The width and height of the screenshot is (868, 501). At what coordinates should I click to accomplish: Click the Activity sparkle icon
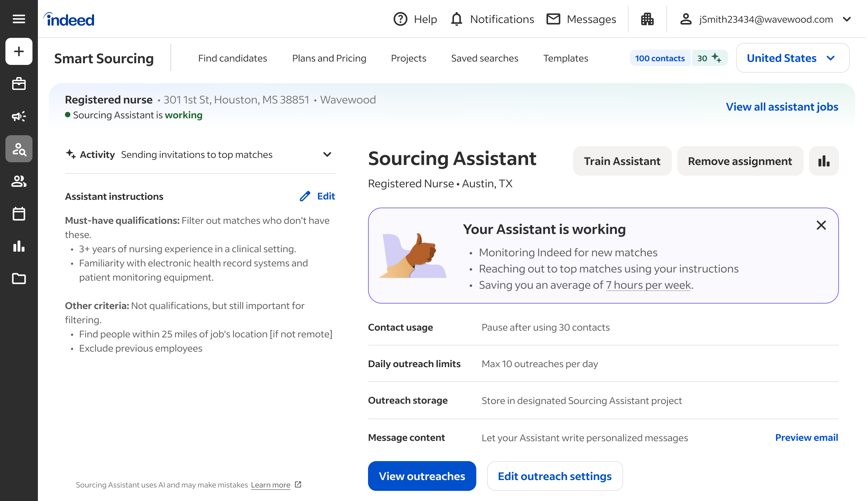tap(71, 154)
